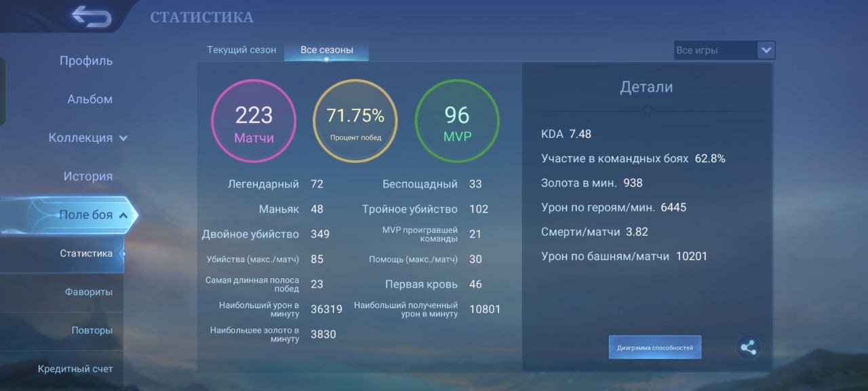Screen dimensions: 868x391
Task: Select Статистика submenu item
Action: tap(86, 254)
